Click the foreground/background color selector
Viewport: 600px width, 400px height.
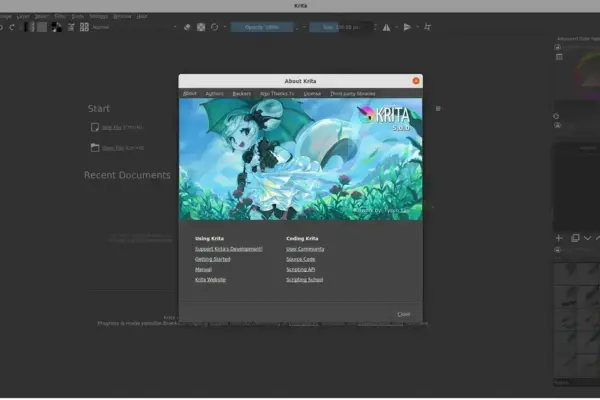56,27
